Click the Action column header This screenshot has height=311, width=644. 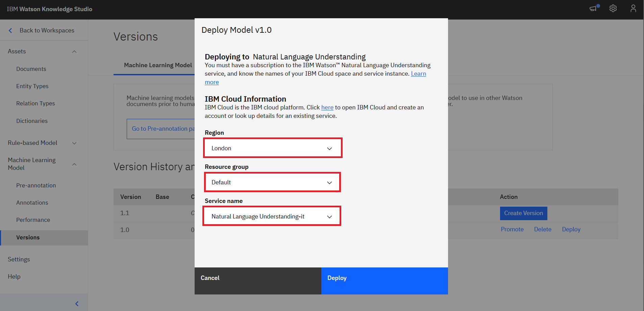coord(509,197)
